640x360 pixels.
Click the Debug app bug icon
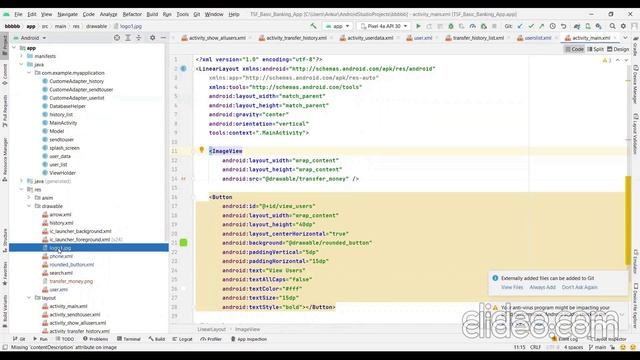[x=451, y=26]
